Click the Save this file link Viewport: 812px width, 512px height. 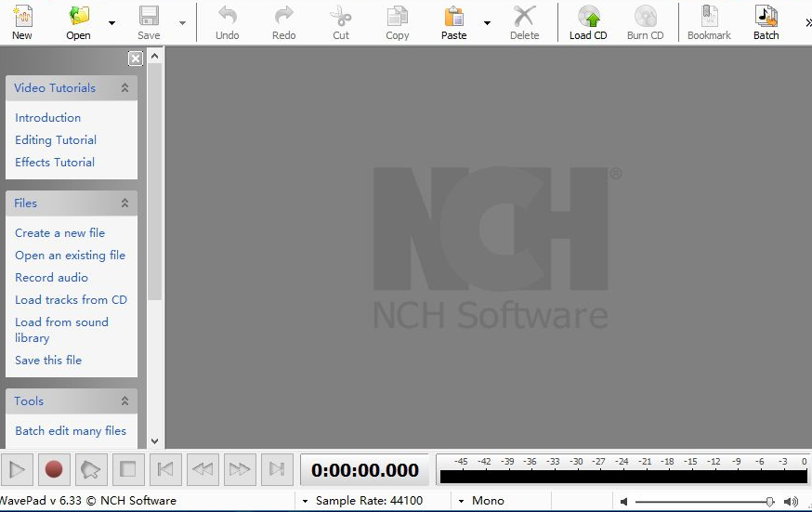48,360
